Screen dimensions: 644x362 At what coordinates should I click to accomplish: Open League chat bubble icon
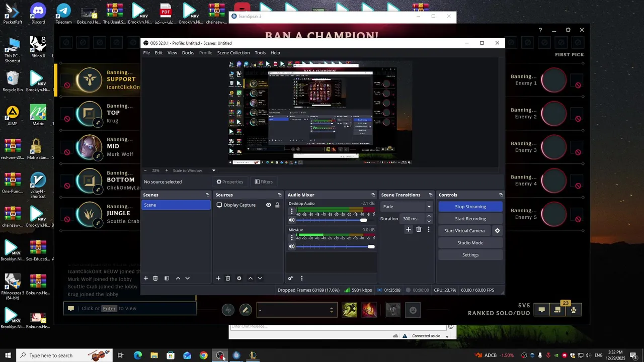[541, 310]
